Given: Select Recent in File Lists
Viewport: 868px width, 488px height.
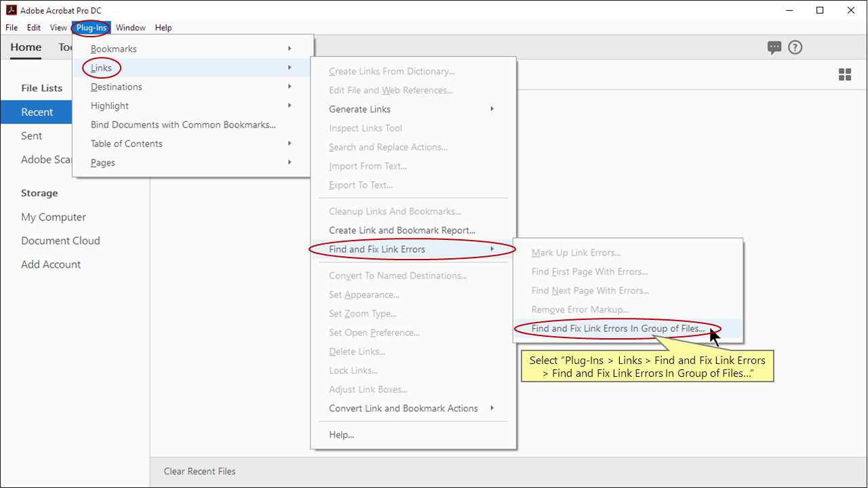Looking at the screenshot, I should pyautogui.click(x=37, y=113).
